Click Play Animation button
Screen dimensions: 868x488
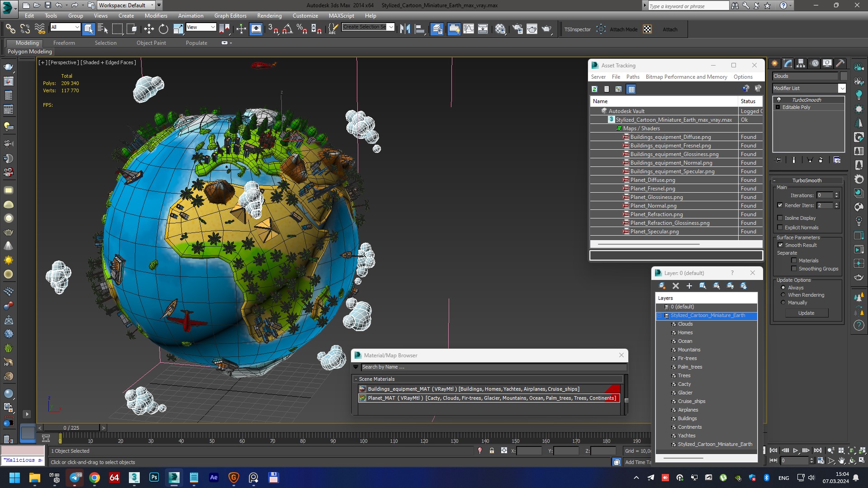(796, 450)
